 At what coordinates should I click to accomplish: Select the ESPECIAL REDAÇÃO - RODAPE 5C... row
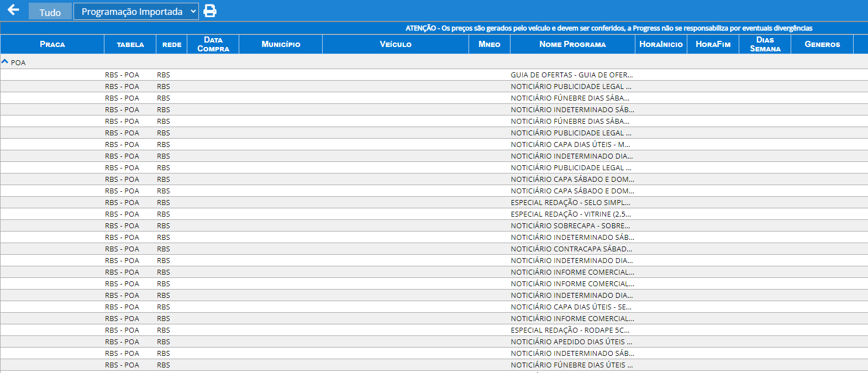coord(434,330)
